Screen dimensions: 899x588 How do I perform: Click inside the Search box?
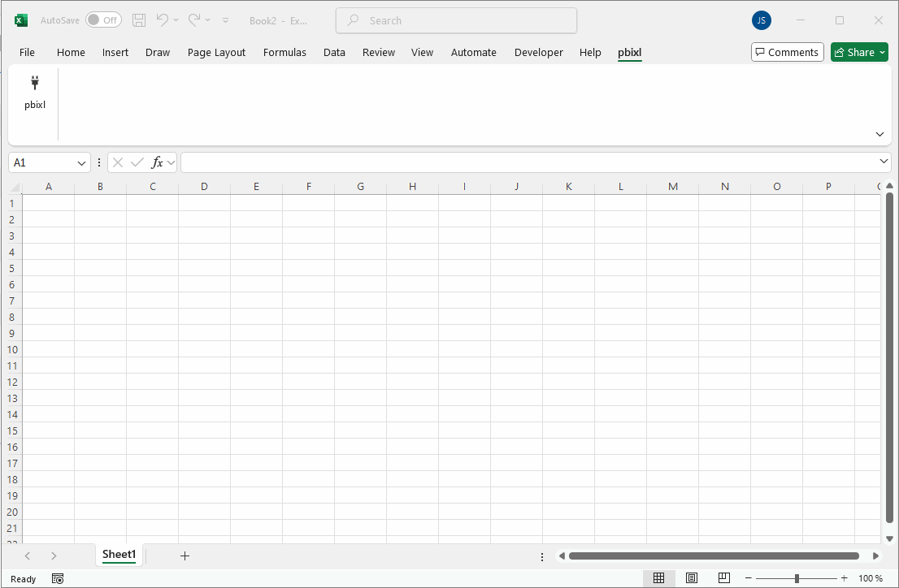[x=455, y=20]
